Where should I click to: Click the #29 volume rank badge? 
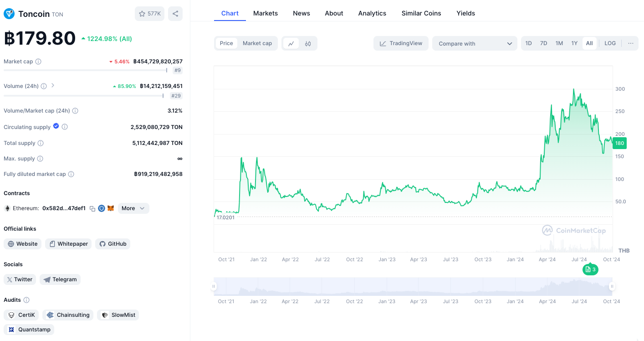(176, 96)
